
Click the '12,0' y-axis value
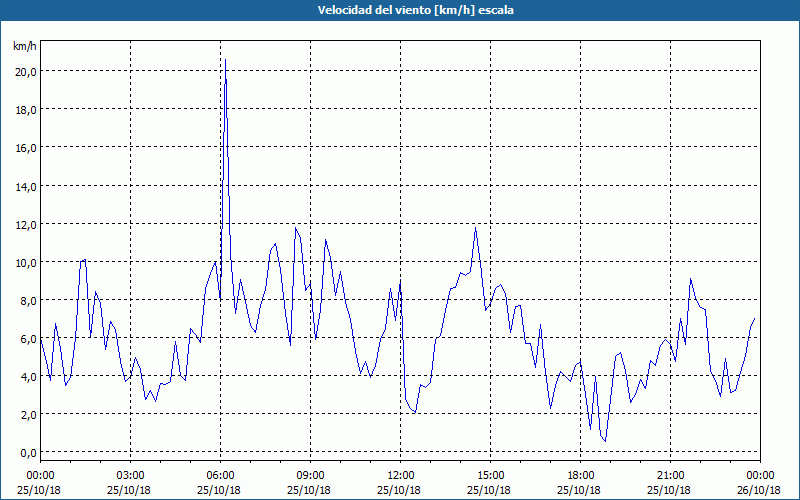tap(26, 224)
